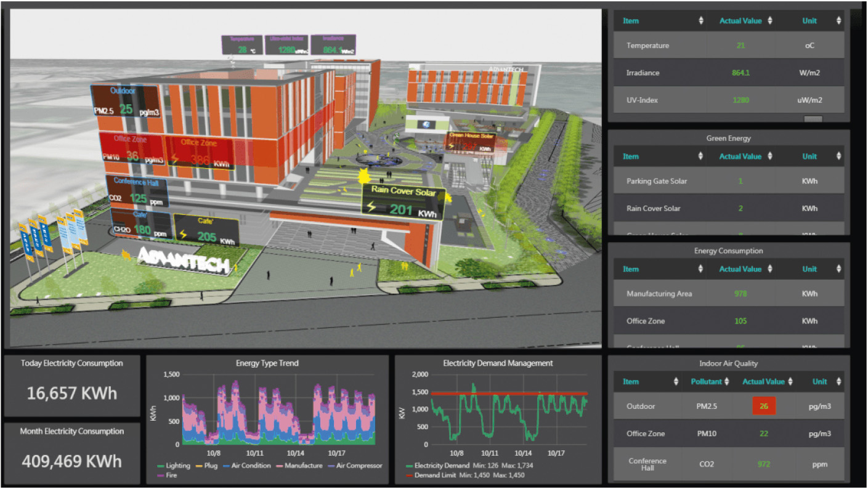
Task: Toggle Air Condition series in legend
Action: click(246, 466)
